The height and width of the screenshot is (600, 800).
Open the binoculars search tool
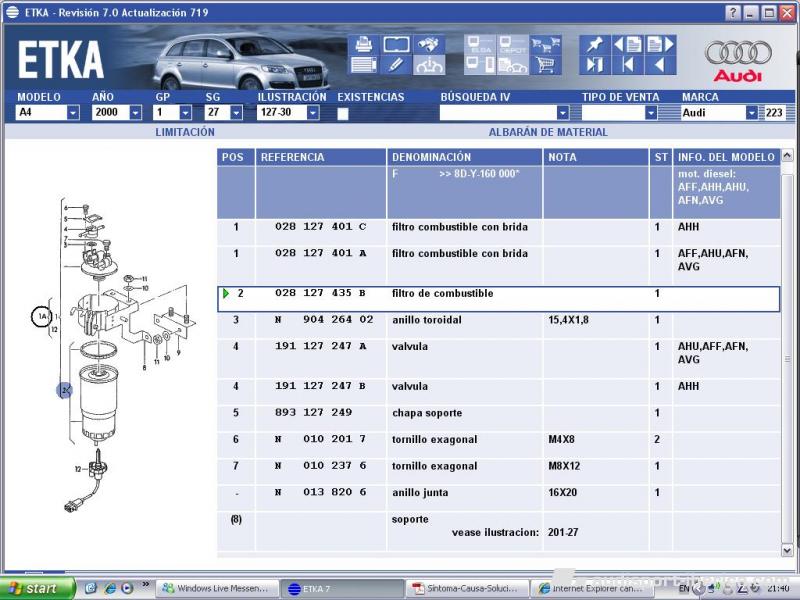tap(429, 44)
